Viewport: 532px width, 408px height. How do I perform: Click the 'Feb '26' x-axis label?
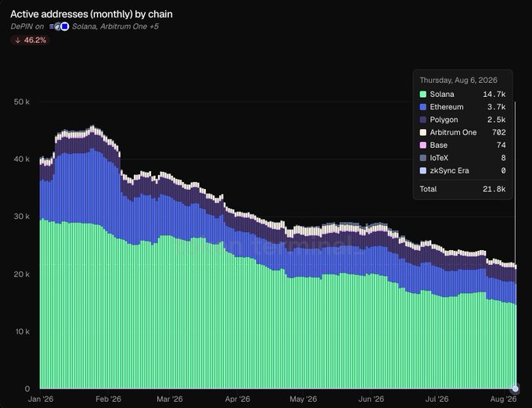[x=108, y=399]
